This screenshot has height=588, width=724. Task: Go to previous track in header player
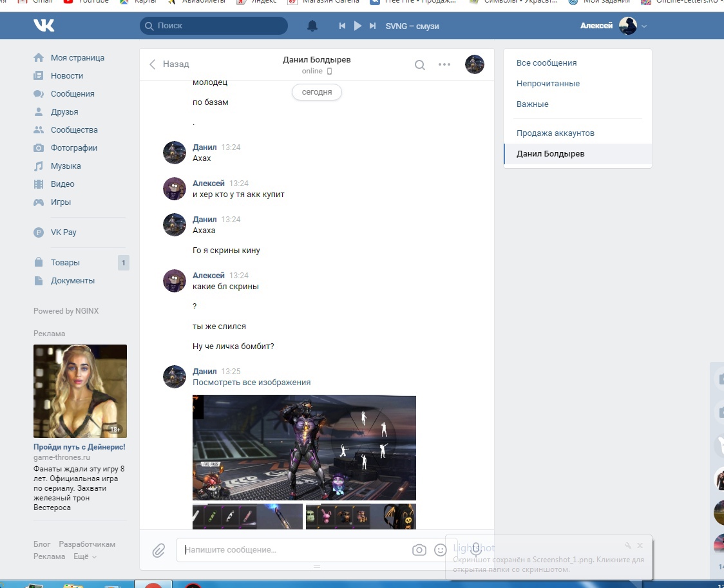point(343,26)
